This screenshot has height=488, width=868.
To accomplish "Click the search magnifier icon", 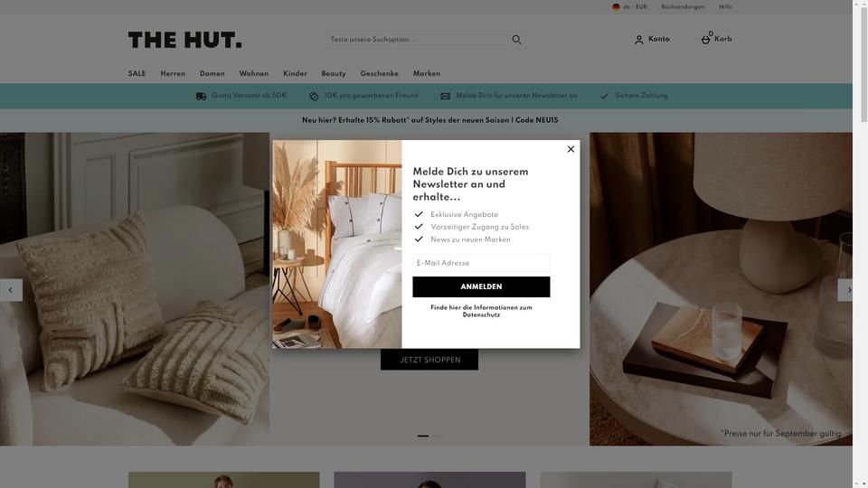I will click(516, 39).
